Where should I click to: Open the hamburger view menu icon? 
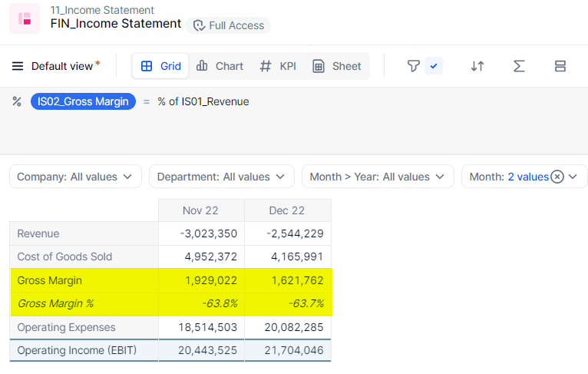(x=18, y=66)
